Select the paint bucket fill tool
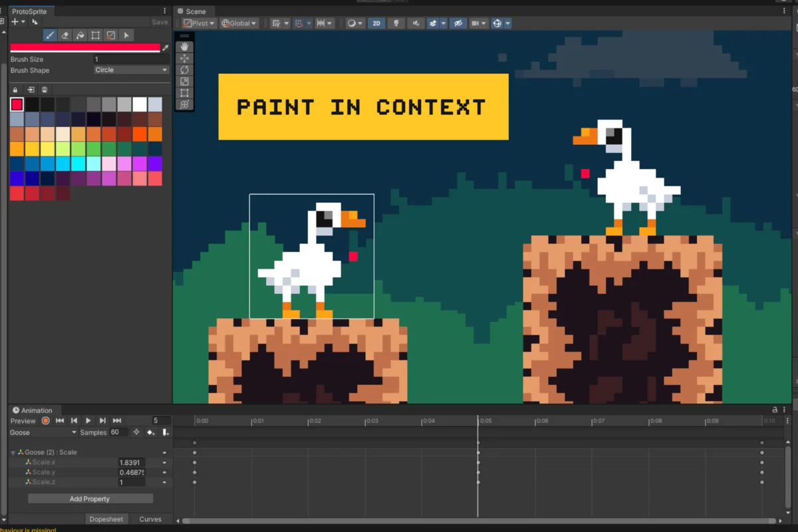 pos(80,35)
